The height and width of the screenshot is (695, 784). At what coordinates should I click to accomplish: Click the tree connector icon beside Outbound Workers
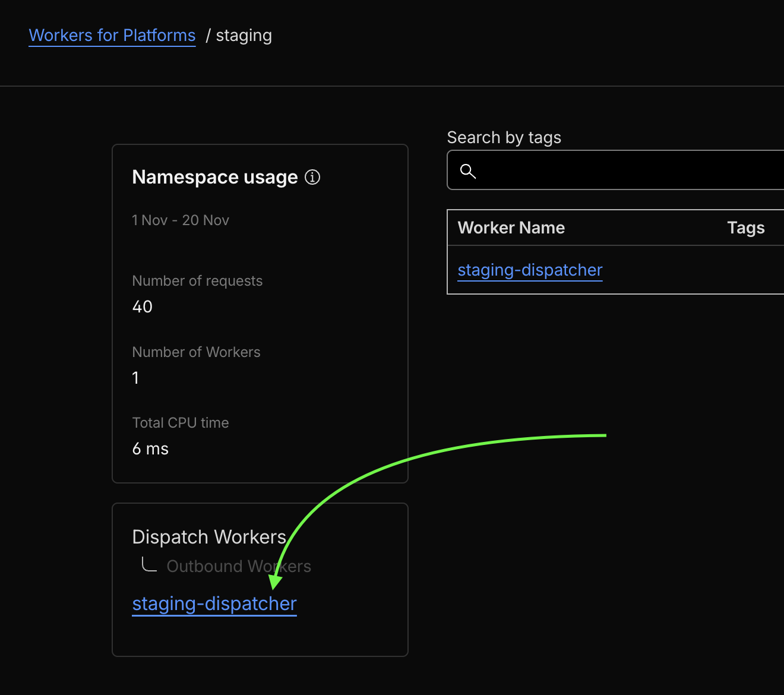149,564
